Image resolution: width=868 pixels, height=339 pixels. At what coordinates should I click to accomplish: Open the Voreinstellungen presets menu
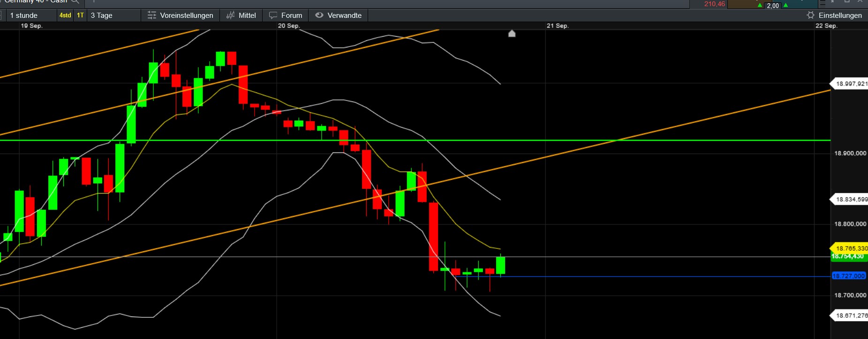[x=181, y=15]
